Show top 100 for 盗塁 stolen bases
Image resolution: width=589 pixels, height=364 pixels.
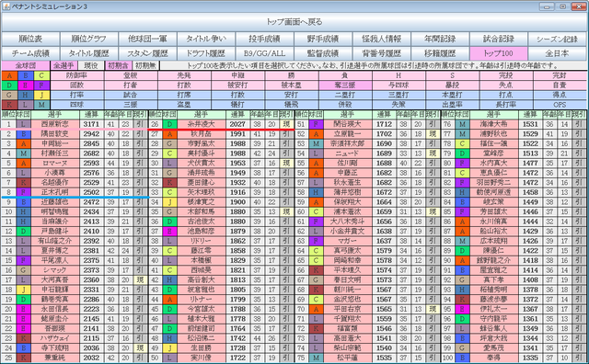click(184, 104)
